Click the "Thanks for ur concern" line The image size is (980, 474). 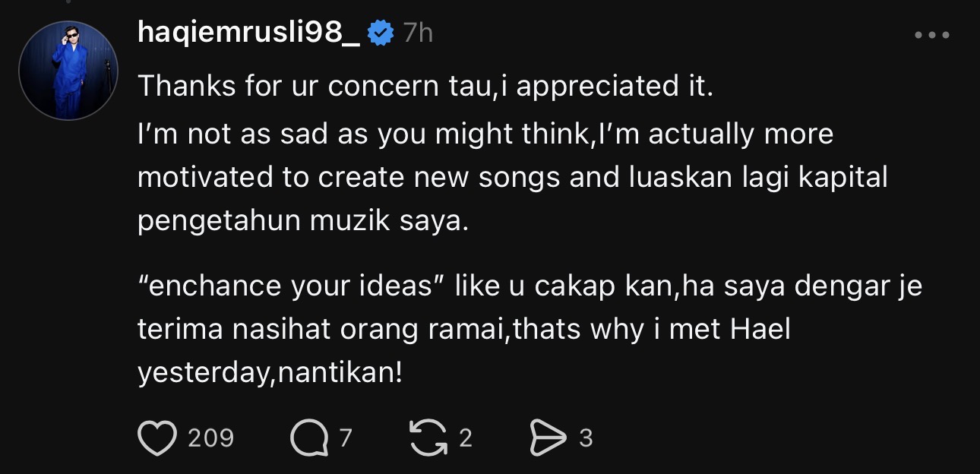tap(425, 86)
